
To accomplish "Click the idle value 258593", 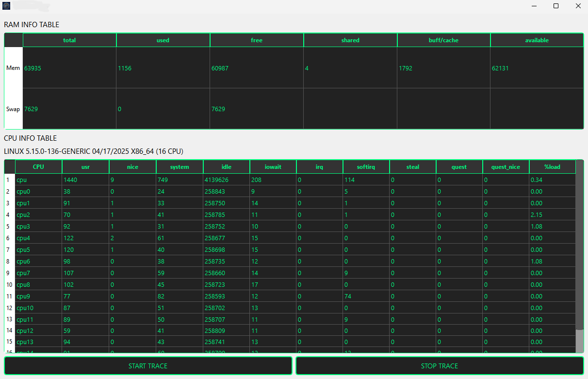I will coord(226,296).
